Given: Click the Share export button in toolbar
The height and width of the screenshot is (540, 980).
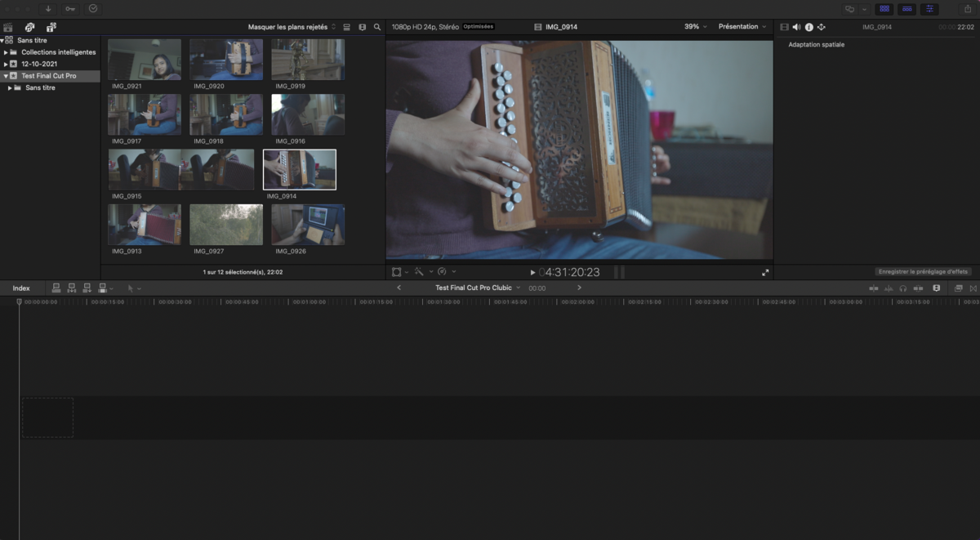Looking at the screenshot, I should [967, 9].
